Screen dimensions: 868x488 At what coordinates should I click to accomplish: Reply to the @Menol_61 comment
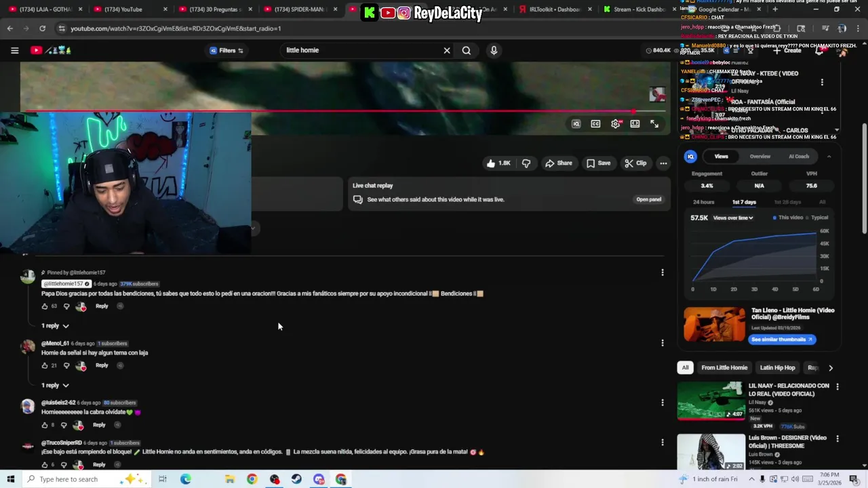click(102, 365)
